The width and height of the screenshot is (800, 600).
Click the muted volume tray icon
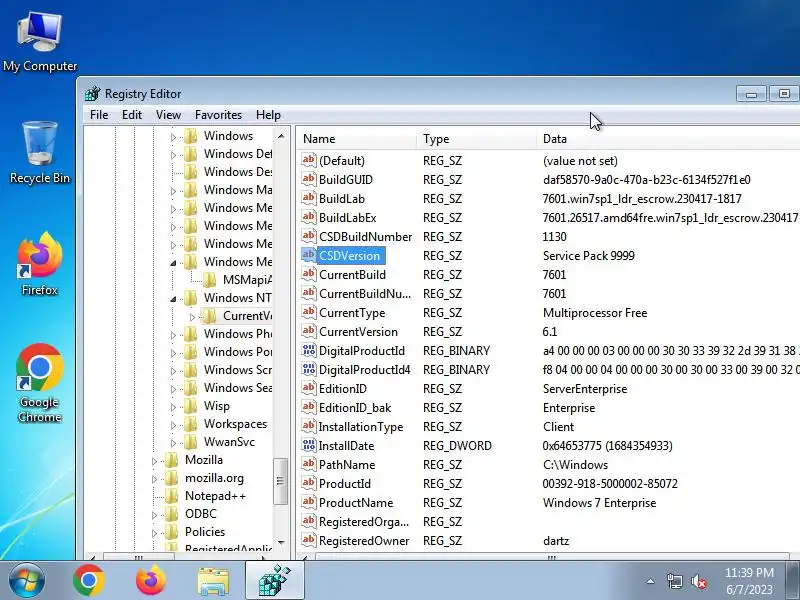click(699, 581)
